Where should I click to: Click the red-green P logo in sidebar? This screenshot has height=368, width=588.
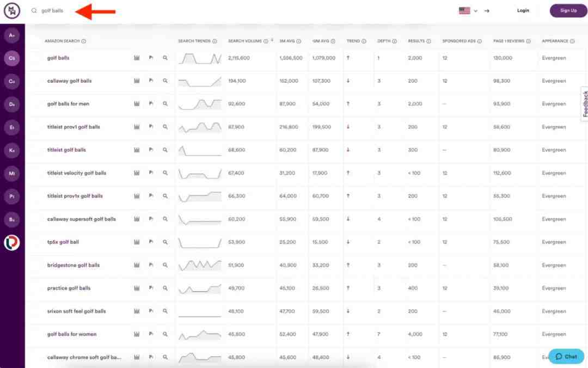(x=12, y=243)
